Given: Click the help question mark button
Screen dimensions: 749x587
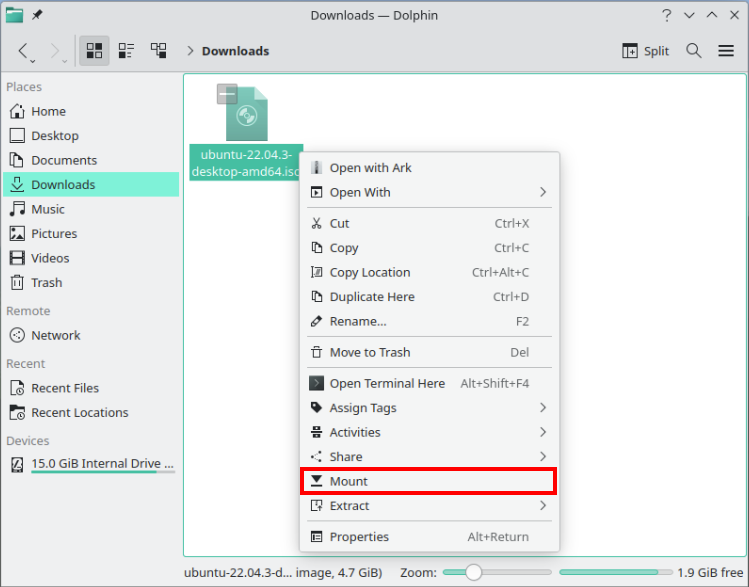Looking at the screenshot, I should [666, 15].
